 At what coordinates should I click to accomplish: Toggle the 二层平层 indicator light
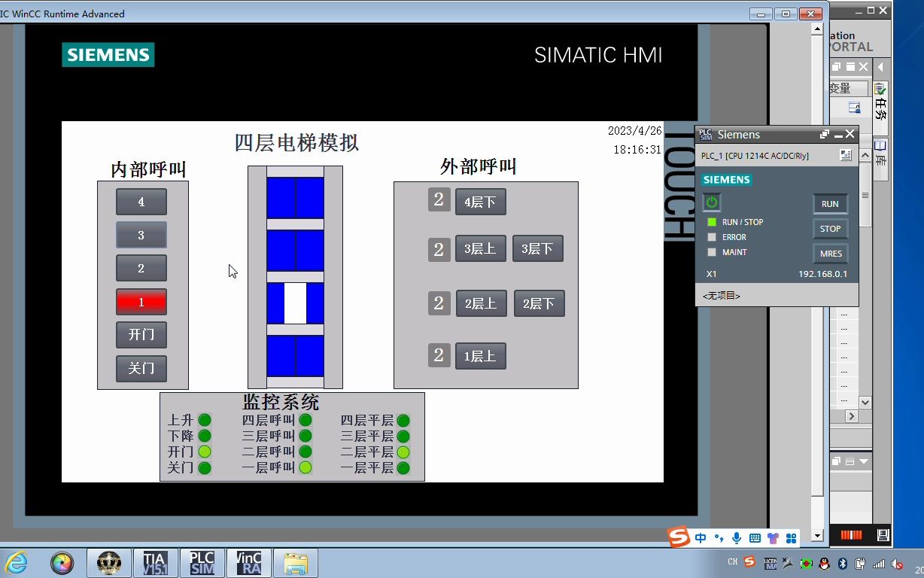[x=404, y=452]
